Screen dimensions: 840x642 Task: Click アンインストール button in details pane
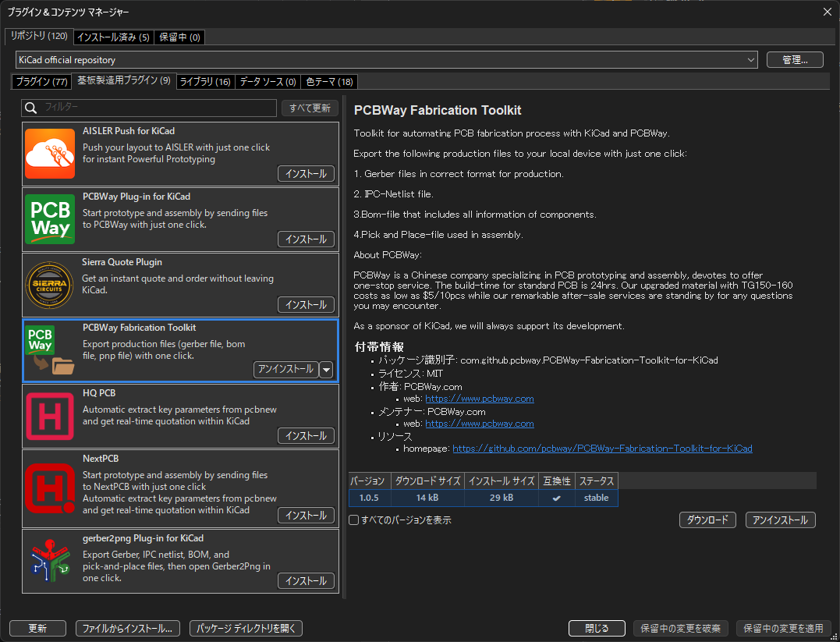(x=780, y=520)
